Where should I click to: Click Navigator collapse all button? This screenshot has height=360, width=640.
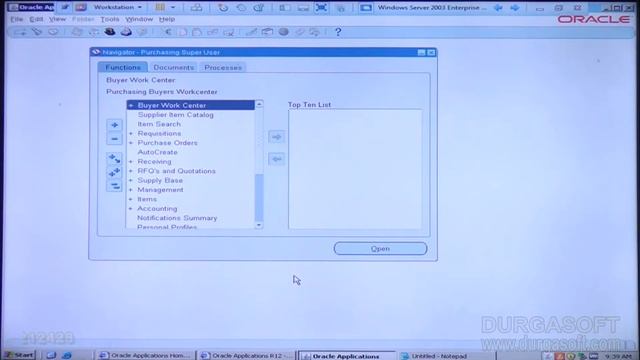tap(114, 186)
